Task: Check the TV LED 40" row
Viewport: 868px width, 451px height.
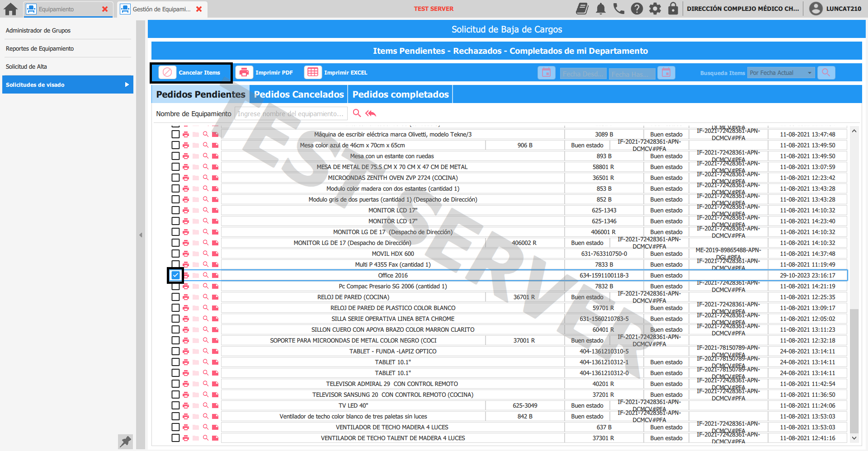Action: click(175, 405)
